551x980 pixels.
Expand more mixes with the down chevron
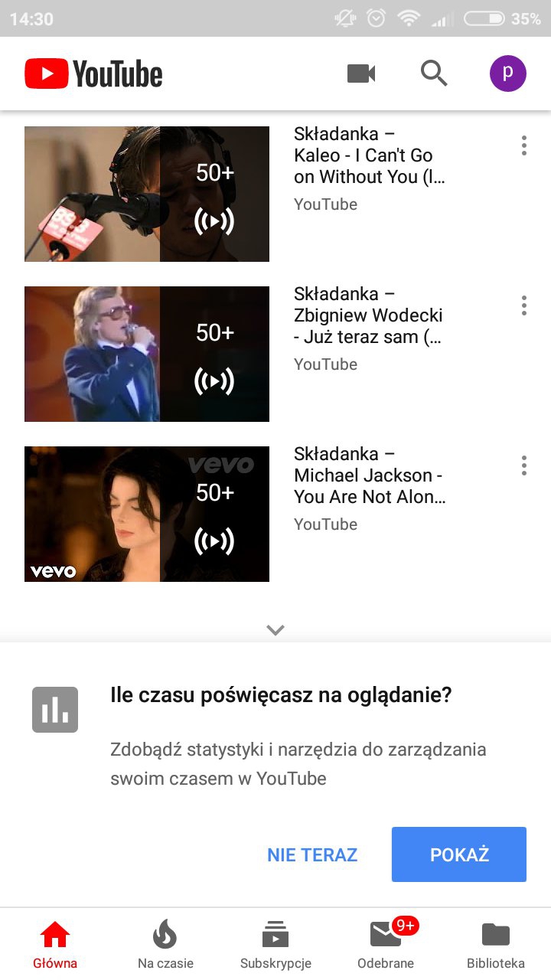tap(275, 630)
